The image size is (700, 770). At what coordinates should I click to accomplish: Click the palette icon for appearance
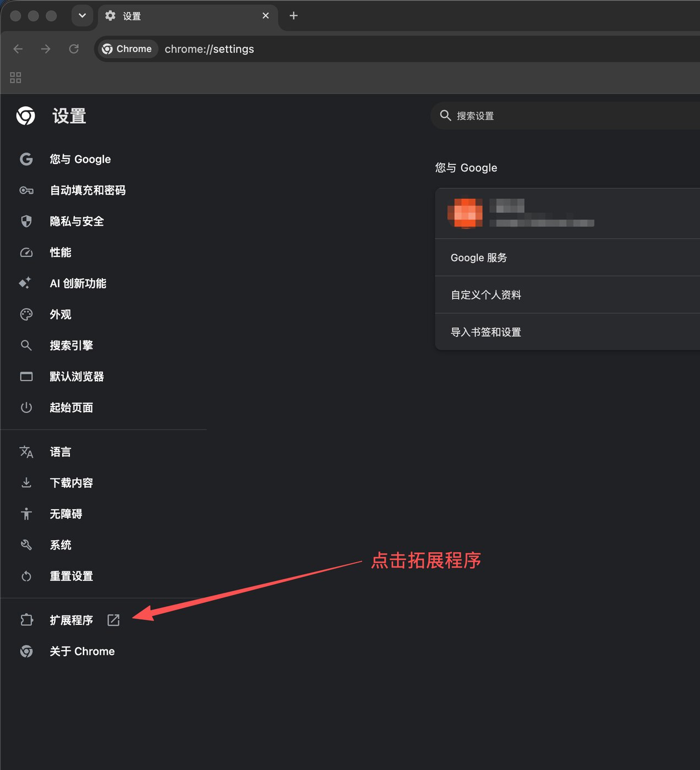click(x=26, y=315)
